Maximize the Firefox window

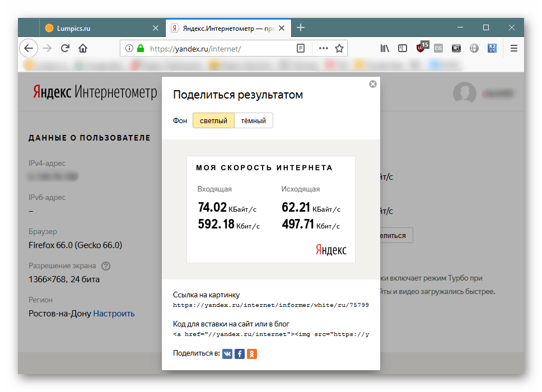(485, 27)
